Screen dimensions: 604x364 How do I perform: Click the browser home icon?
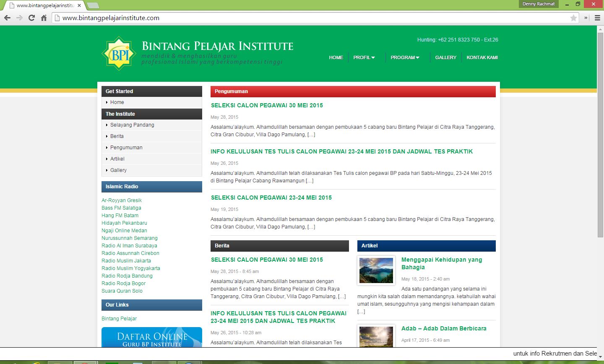(44, 18)
